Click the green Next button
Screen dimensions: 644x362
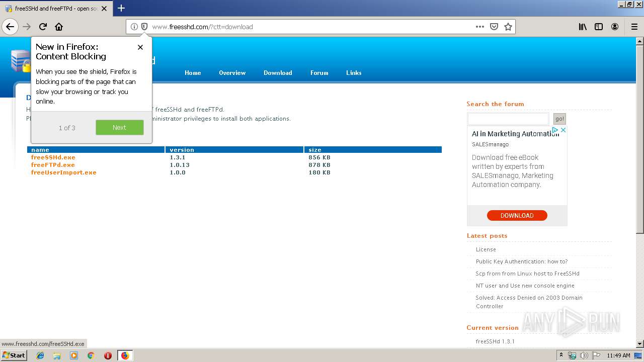point(120,128)
